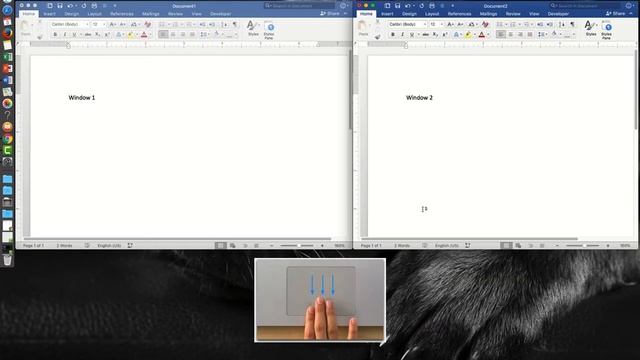Apply yellow highlight color in Document1
640x360 pixels.
click(x=131, y=35)
